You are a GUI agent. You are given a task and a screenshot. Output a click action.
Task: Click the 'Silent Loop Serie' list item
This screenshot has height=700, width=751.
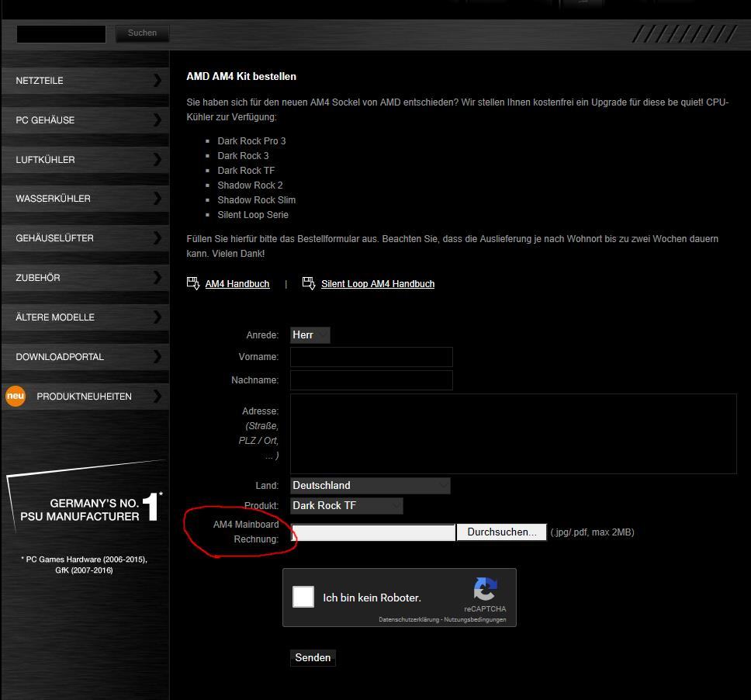[253, 215]
